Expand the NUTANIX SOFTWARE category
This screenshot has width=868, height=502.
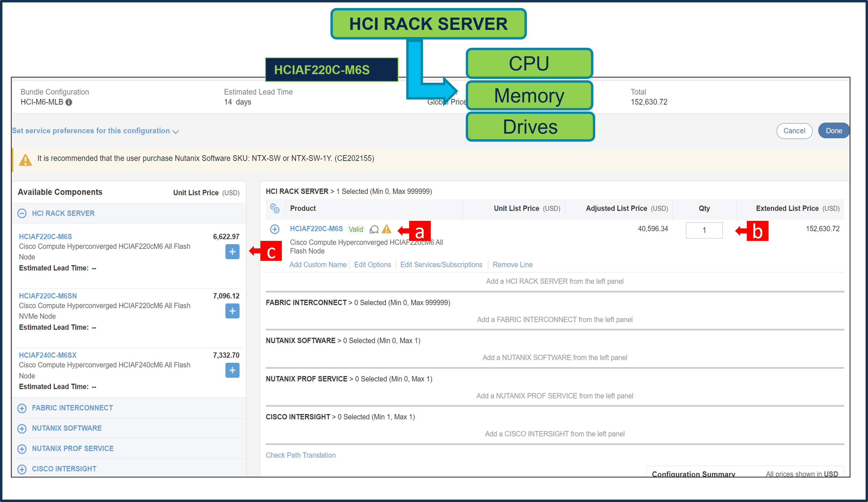(22, 429)
